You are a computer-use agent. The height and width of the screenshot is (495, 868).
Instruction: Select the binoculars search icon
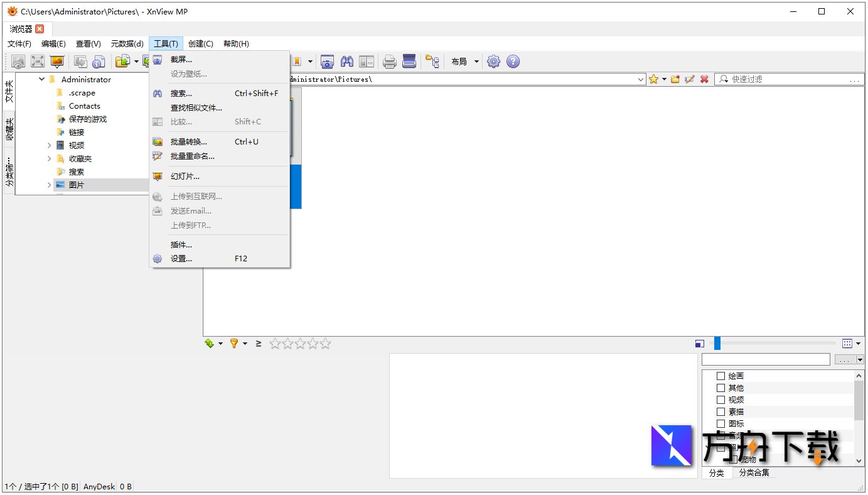[x=346, y=61]
